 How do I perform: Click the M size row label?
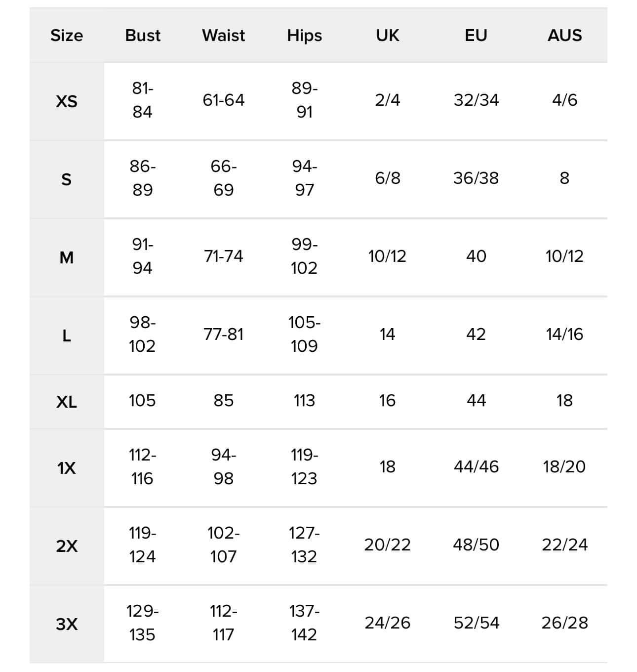[67, 257]
